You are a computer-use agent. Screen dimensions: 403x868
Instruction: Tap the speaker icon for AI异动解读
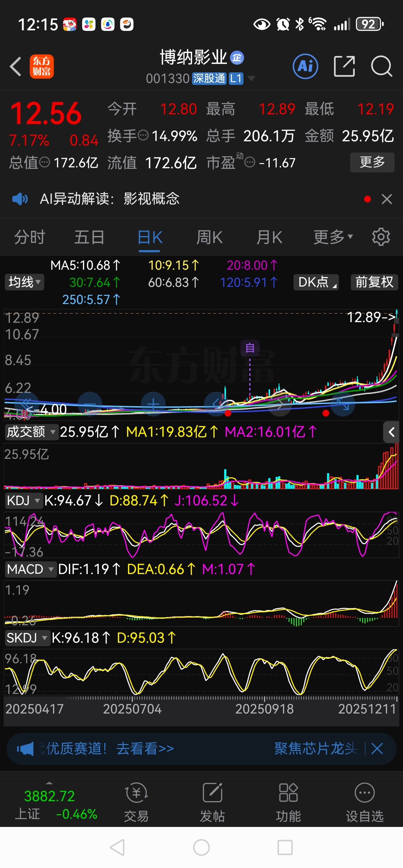[20, 199]
